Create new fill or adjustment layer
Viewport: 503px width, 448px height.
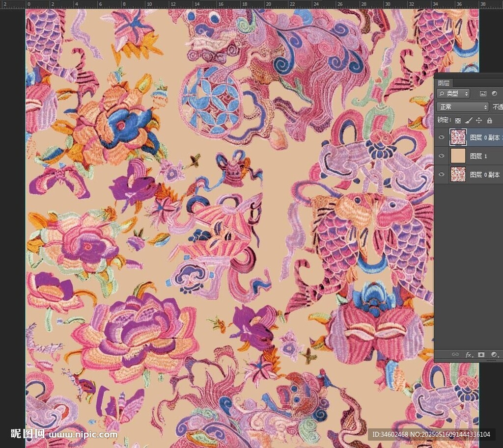click(494, 354)
